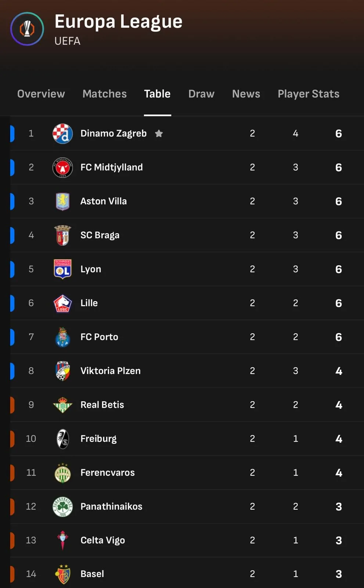Go to the Draw tab
364x588 pixels.
point(201,94)
